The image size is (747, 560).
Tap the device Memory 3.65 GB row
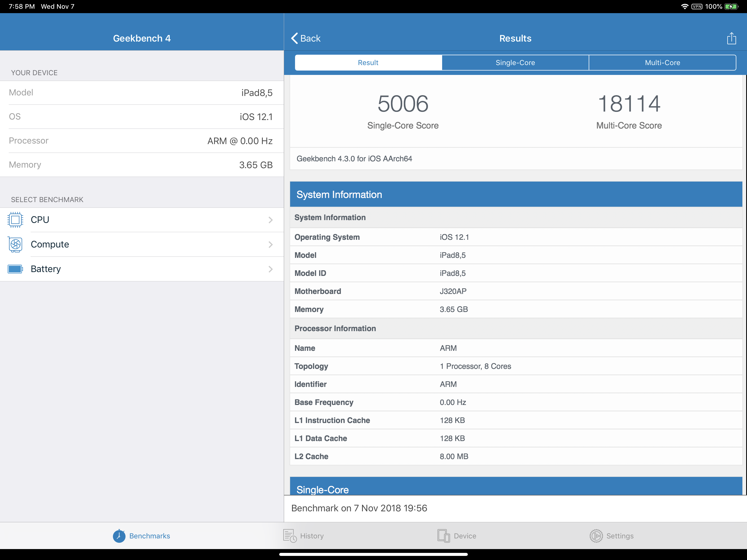tap(142, 165)
